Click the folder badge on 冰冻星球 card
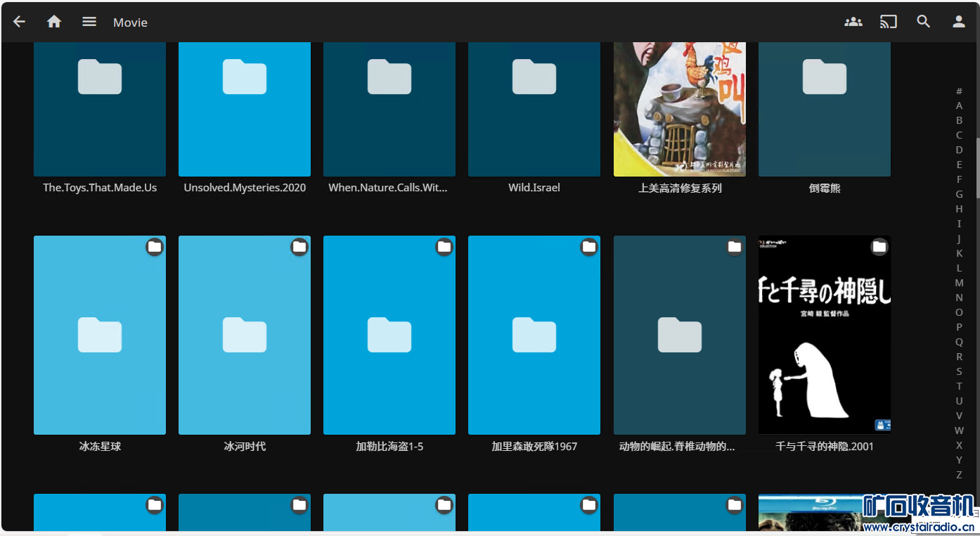This screenshot has width=980, height=536. click(155, 247)
